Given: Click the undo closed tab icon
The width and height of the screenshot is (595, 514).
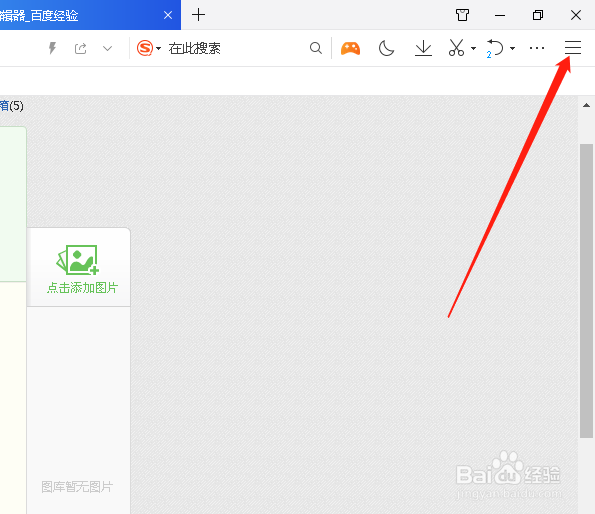Looking at the screenshot, I should click(495, 48).
